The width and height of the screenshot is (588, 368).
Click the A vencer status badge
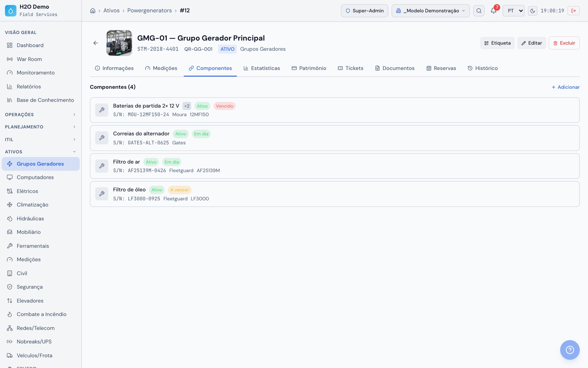tap(180, 190)
